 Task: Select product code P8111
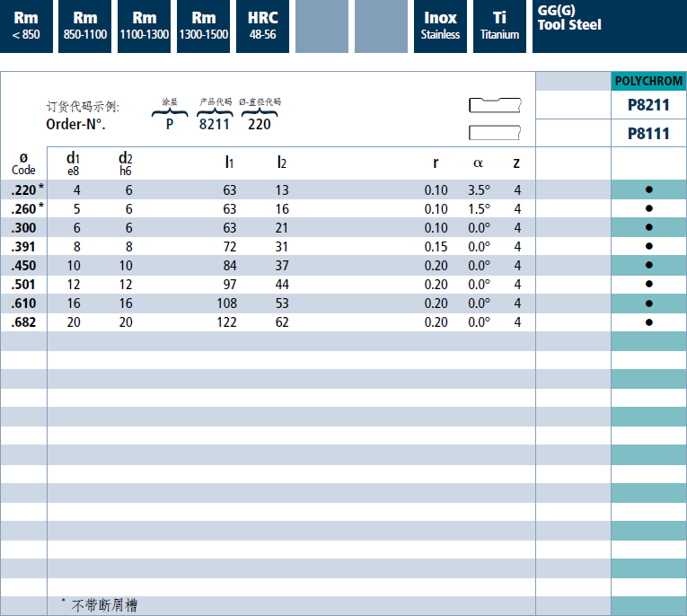(x=649, y=133)
